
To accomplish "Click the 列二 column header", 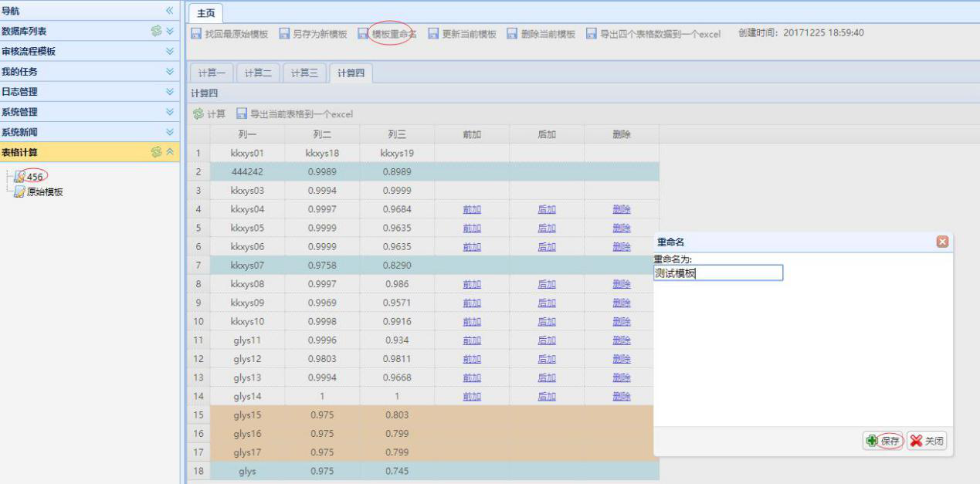I will pos(322,134).
